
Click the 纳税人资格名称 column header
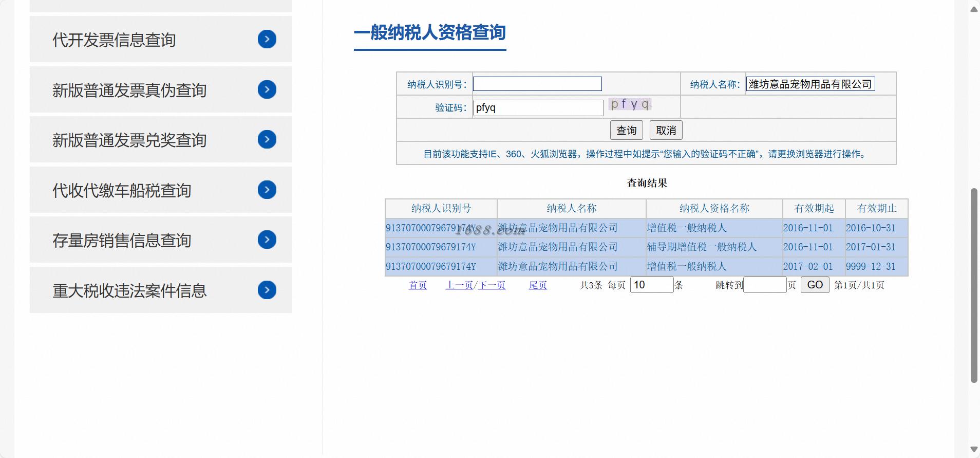[714, 208]
